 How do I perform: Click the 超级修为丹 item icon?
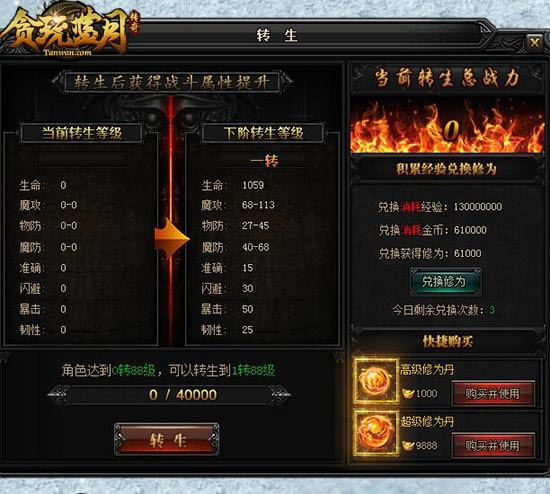tap(376, 434)
